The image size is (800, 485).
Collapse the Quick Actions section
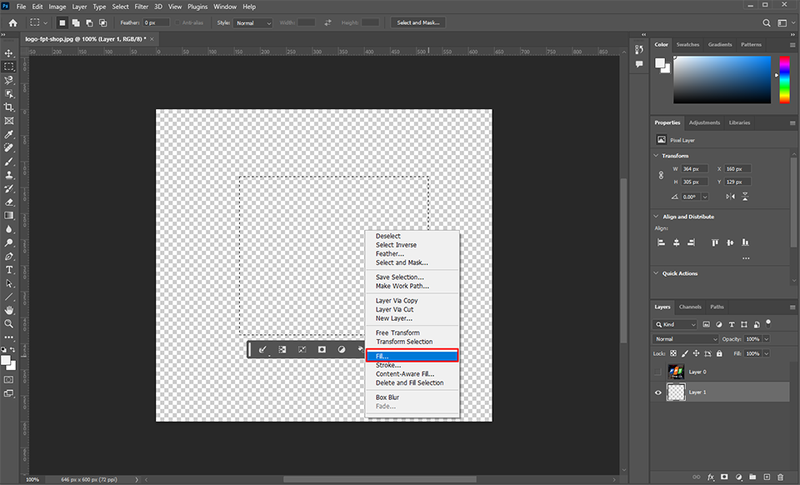(x=656, y=273)
